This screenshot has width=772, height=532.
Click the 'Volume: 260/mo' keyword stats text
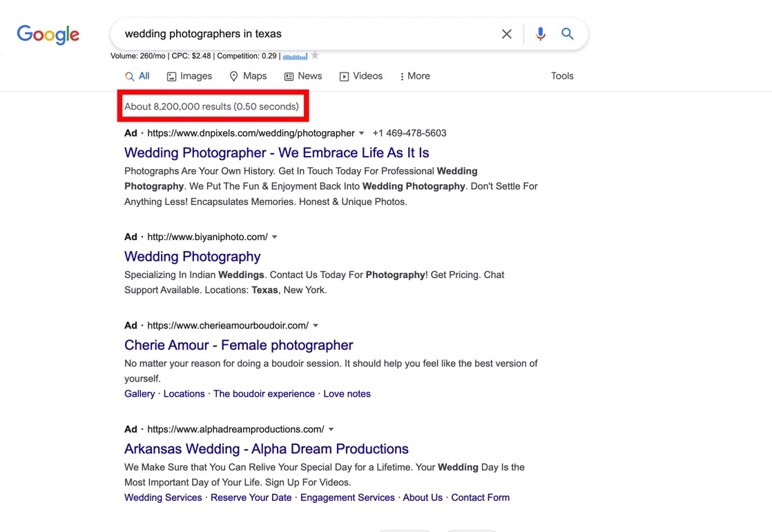coord(138,56)
